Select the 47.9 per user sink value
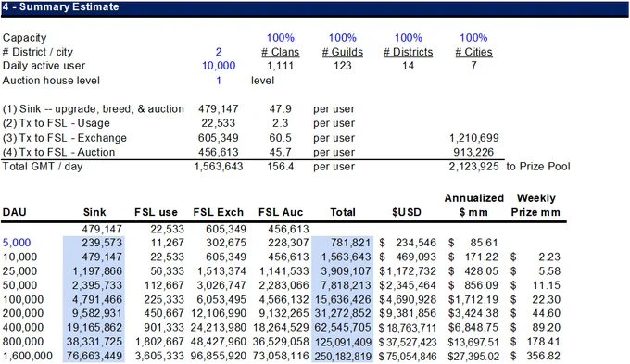630x364 pixels. (x=281, y=109)
